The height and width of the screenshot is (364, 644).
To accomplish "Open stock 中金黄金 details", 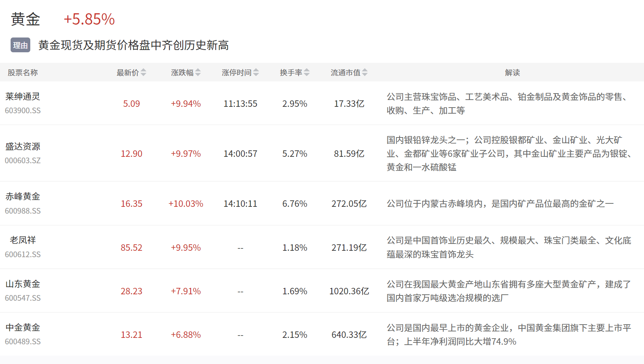I will (x=23, y=328).
